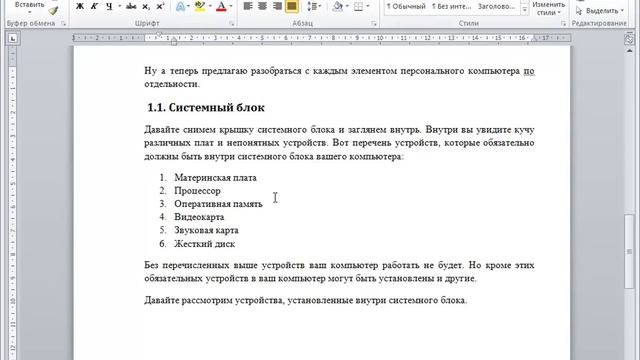This screenshot has height=360, width=640.
Task: Open Изменить стили menu
Action: coord(549,8)
